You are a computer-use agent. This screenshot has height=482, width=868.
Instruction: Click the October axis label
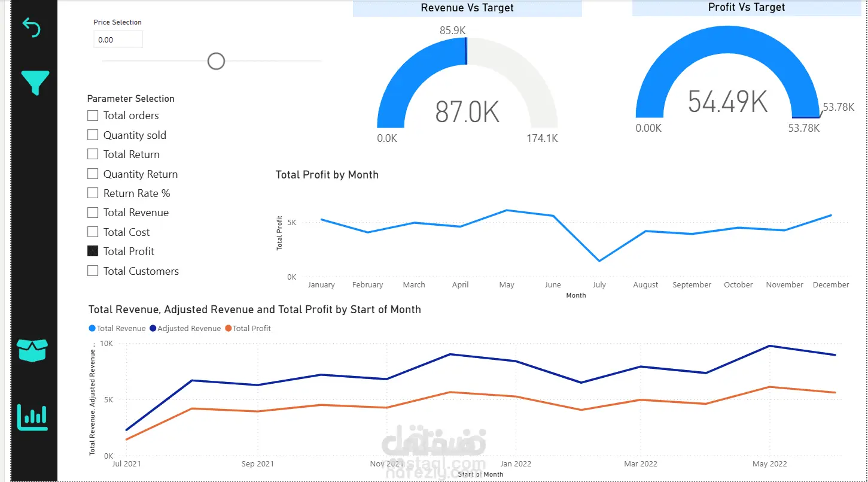point(738,285)
